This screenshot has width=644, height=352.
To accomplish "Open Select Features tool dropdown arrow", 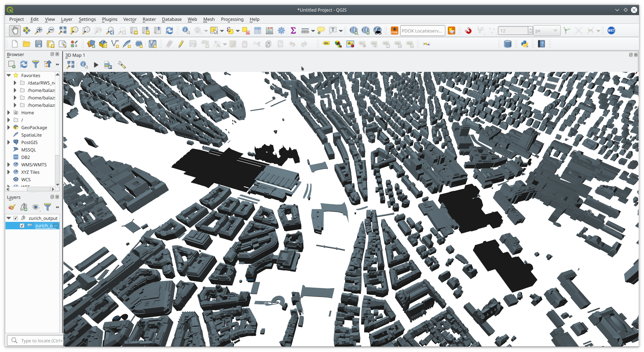I will point(222,31).
